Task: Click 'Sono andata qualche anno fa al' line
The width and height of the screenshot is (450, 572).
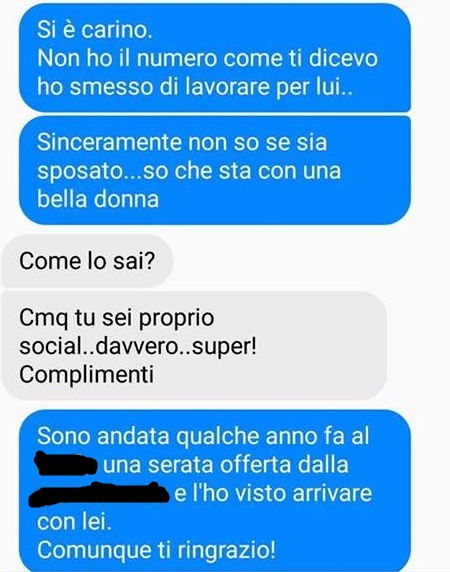Action: click(x=203, y=436)
